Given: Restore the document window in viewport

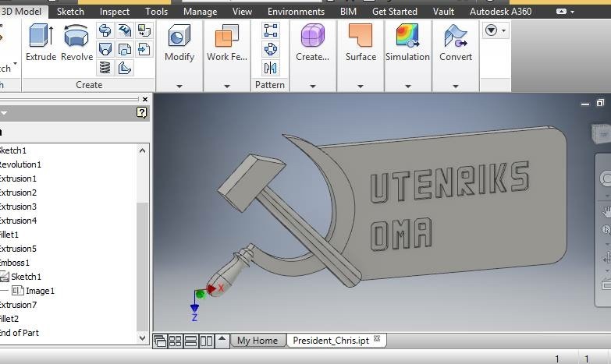Looking at the screenshot, I should pyautogui.click(x=600, y=103).
